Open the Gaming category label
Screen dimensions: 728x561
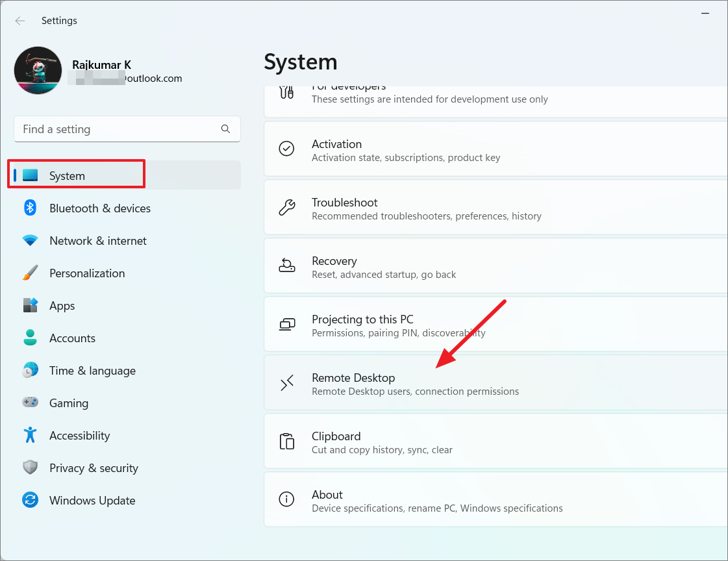point(69,404)
